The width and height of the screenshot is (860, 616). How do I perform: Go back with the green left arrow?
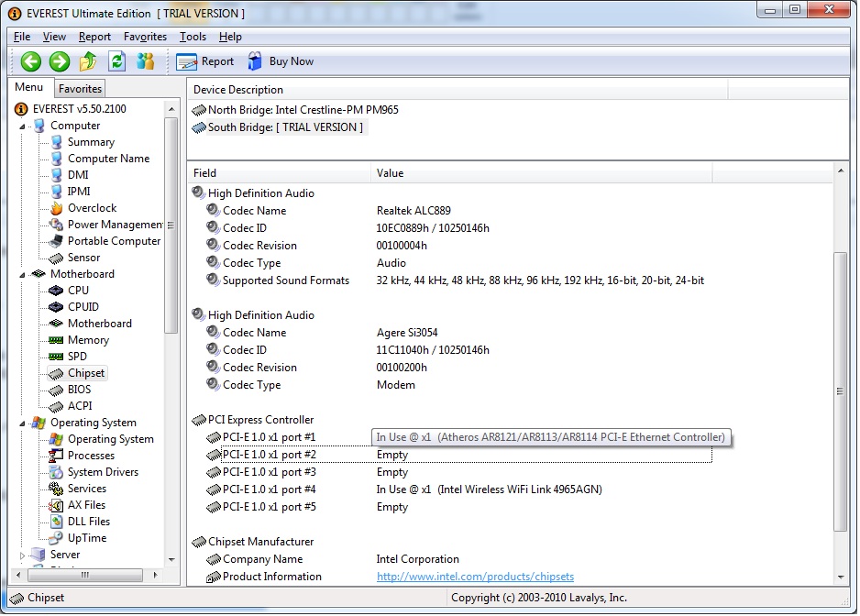[x=31, y=61]
